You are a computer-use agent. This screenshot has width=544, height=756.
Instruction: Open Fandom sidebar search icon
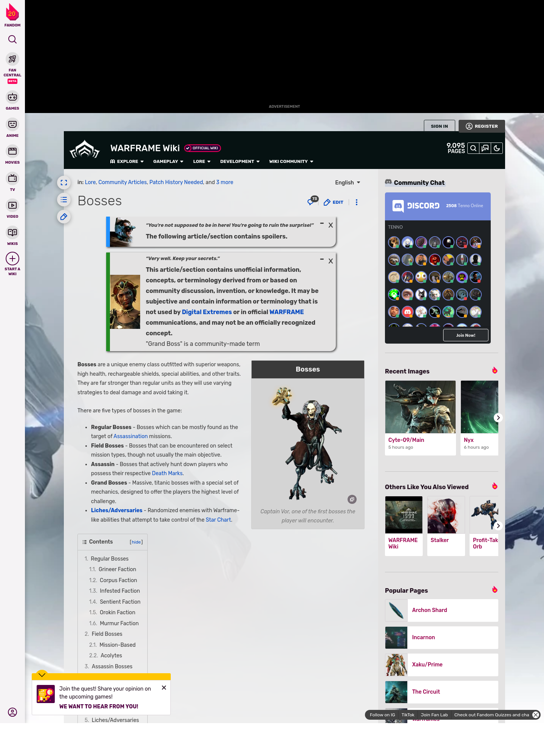click(x=12, y=39)
